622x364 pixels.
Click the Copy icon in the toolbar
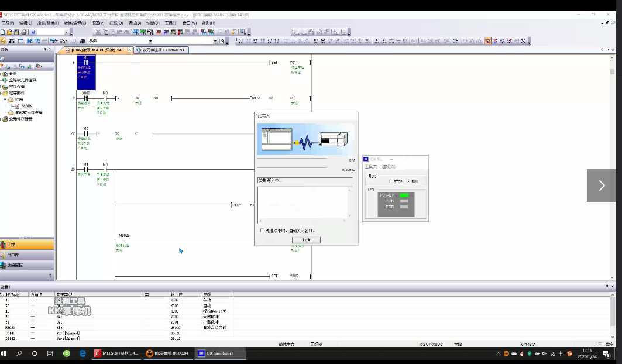pyautogui.click(x=105, y=32)
